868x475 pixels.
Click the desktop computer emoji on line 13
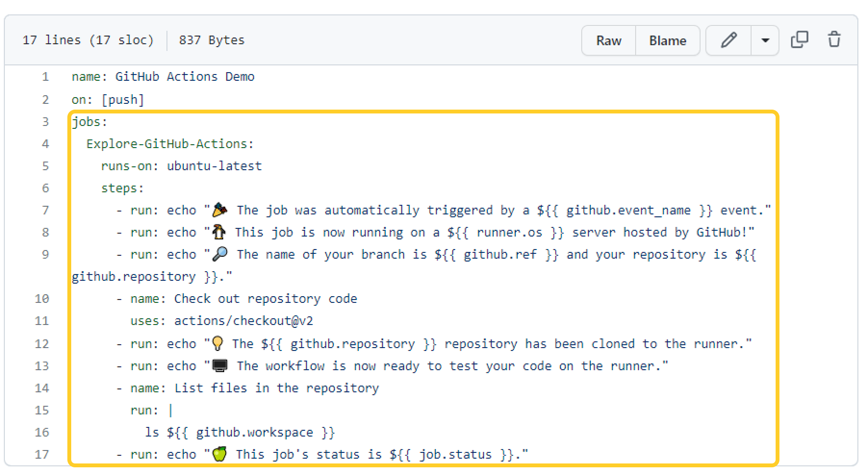coord(220,366)
